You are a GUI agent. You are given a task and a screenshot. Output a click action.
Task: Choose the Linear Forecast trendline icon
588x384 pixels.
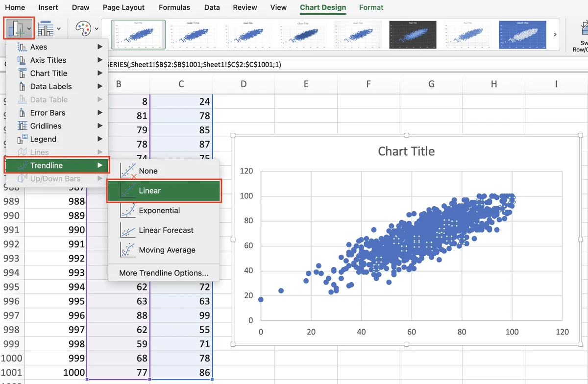[128, 230]
